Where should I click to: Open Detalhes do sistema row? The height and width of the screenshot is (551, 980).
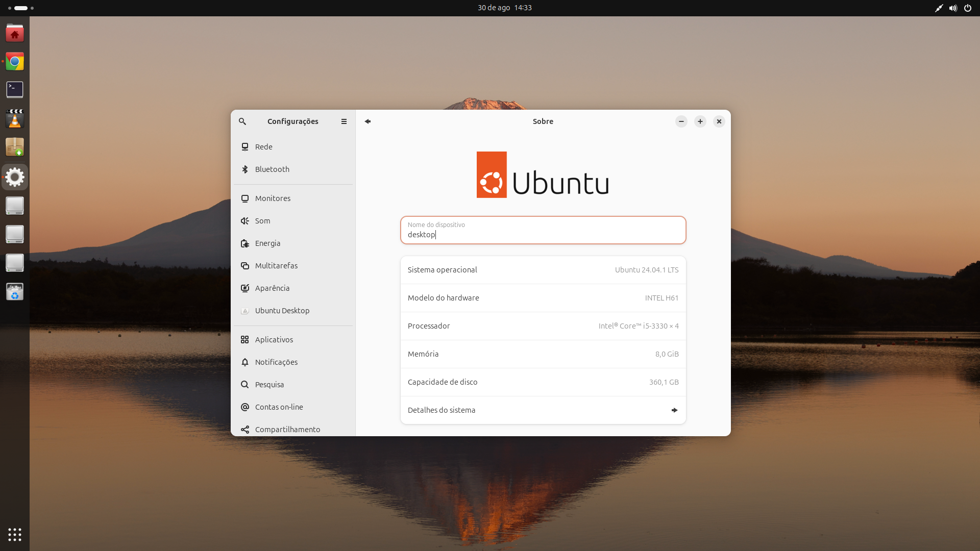coord(543,410)
